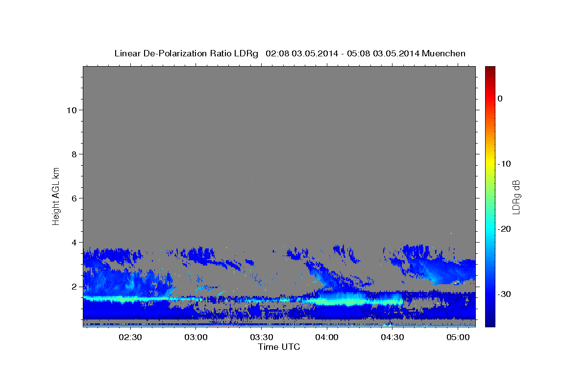Click the 02:30 time tick label

point(131,337)
